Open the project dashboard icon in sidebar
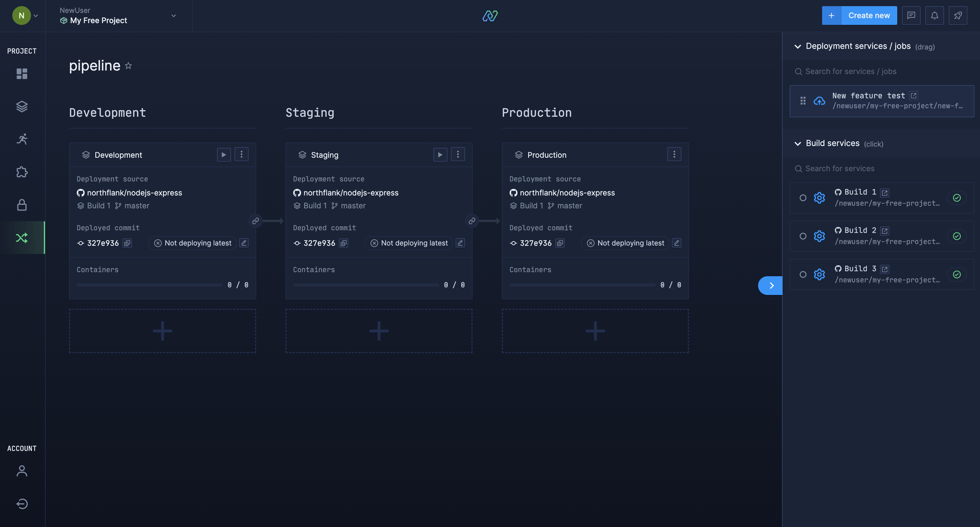This screenshot has width=980, height=527. [x=22, y=73]
